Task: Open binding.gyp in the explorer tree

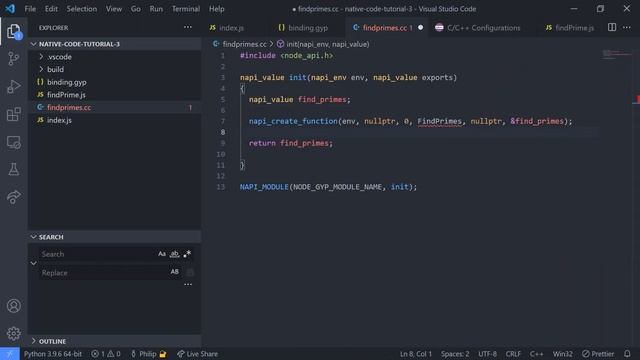Action: tap(114, 82)
